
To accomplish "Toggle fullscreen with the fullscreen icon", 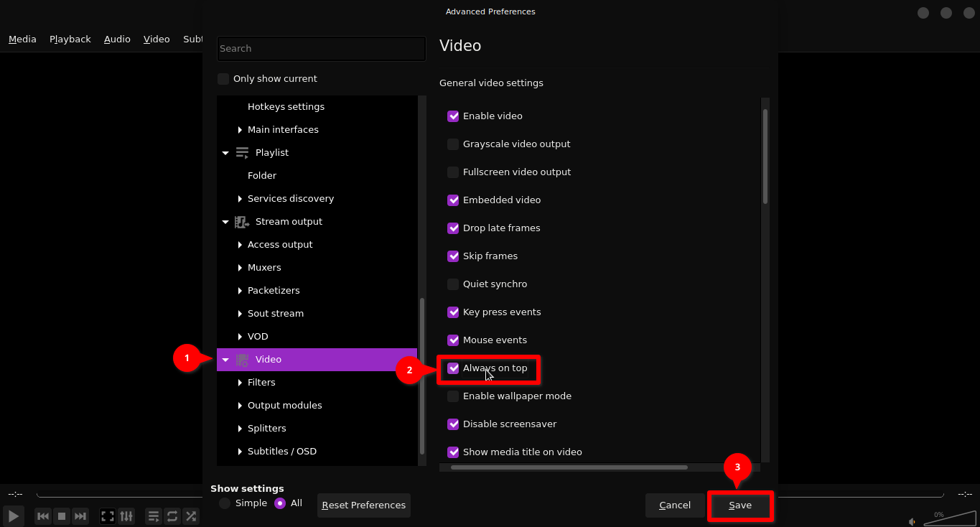I will coord(108,516).
